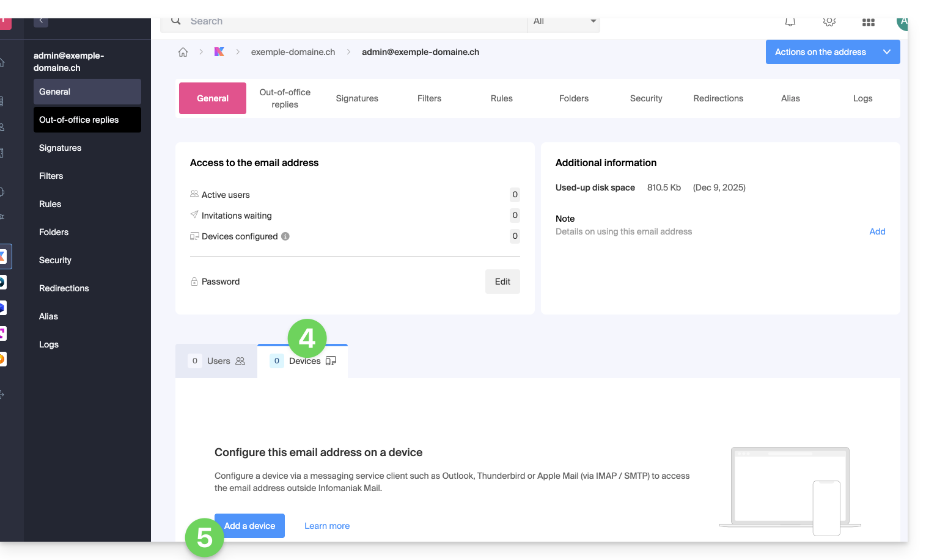Open the notifications bell icon

[790, 22]
